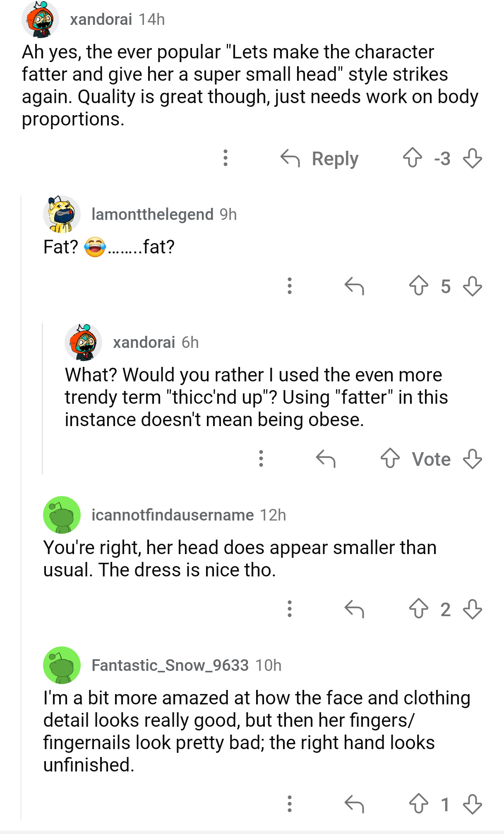Click Reply on xandorai's top comment
Viewport: 504px width, 834px height.
click(x=319, y=159)
